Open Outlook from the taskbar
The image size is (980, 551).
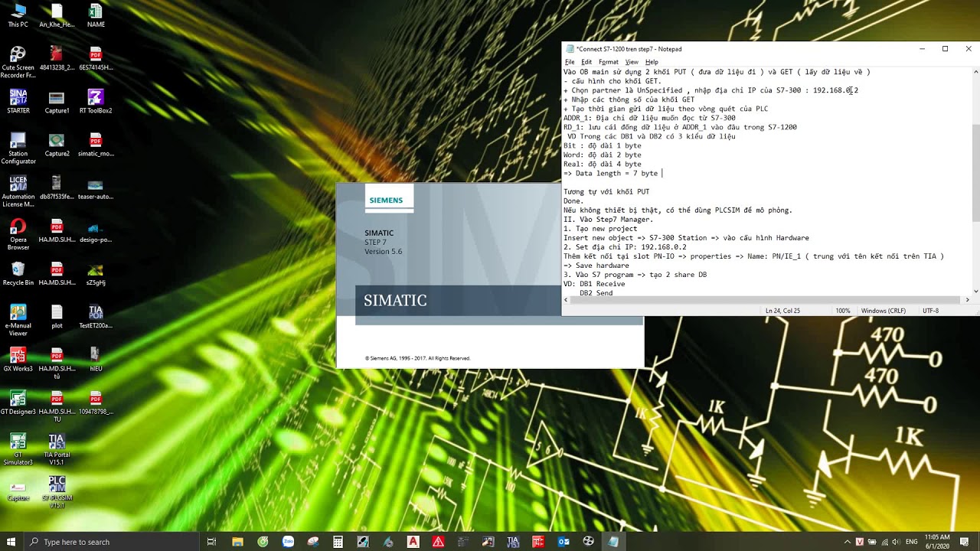[563, 542]
